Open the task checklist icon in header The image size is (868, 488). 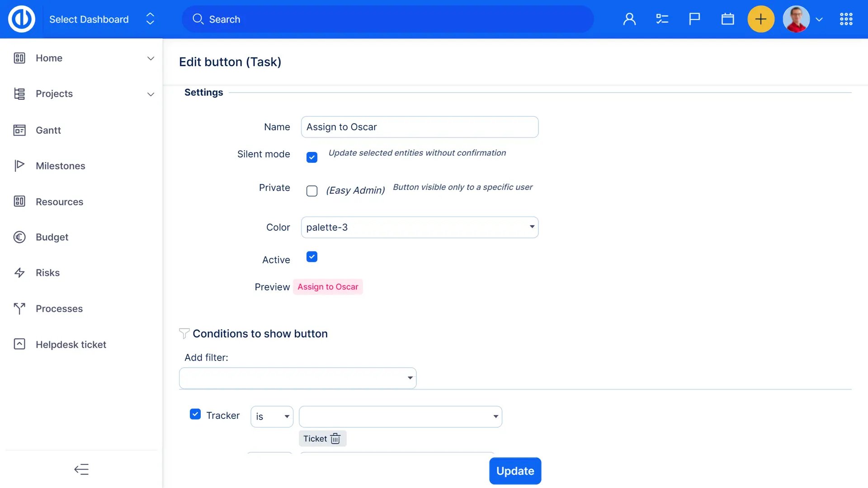coord(662,19)
